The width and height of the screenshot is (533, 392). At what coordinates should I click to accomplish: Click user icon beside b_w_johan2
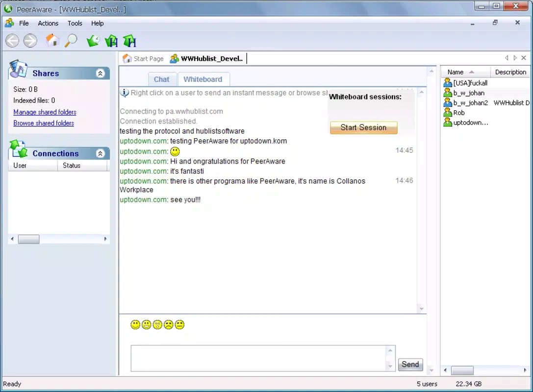(x=448, y=102)
